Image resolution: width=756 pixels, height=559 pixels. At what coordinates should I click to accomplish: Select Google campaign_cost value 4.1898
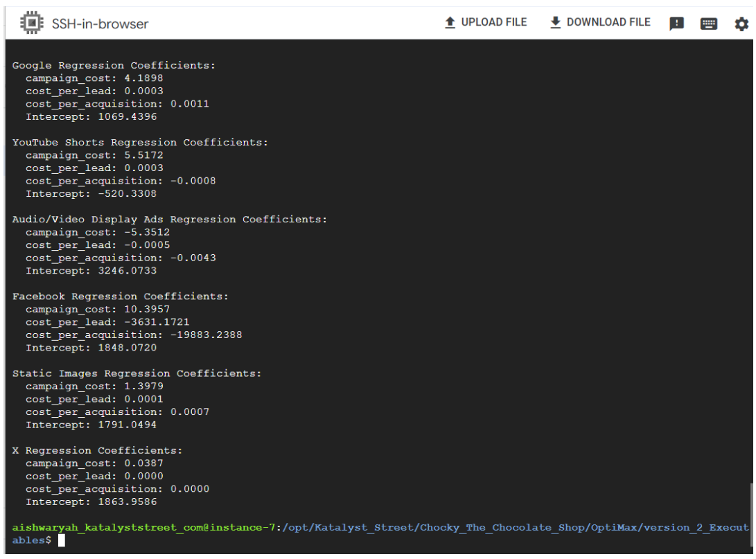tap(143, 78)
